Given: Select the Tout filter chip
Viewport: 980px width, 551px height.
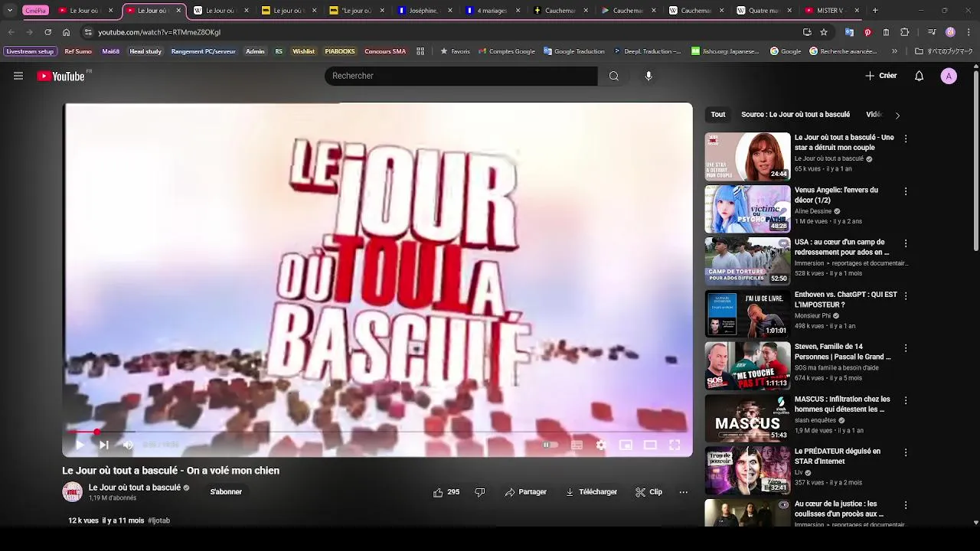Looking at the screenshot, I should (x=718, y=115).
